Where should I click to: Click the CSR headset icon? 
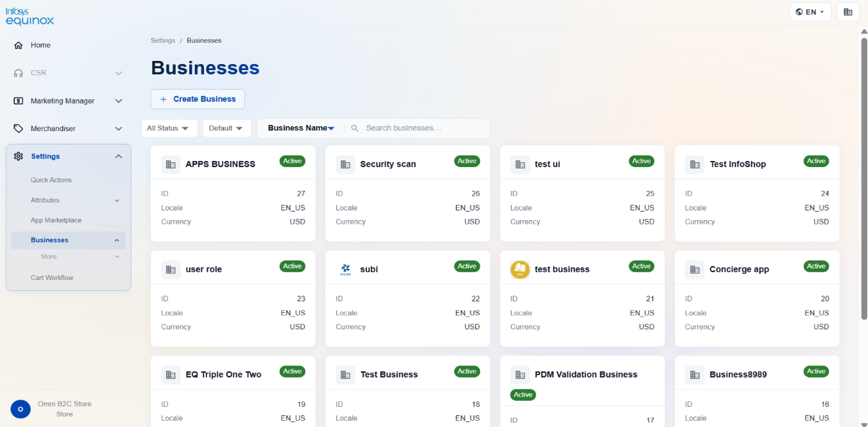(x=18, y=73)
